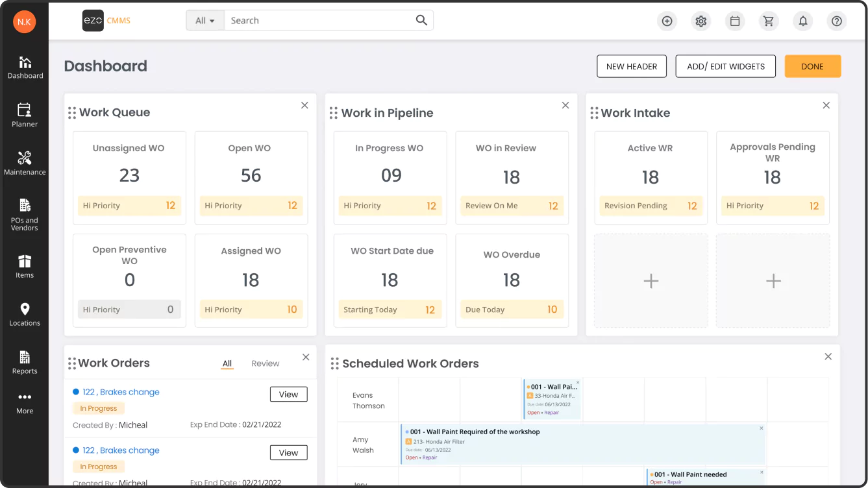This screenshot has height=488, width=868.
Task: Click inside the Search field
Action: click(312, 20)
